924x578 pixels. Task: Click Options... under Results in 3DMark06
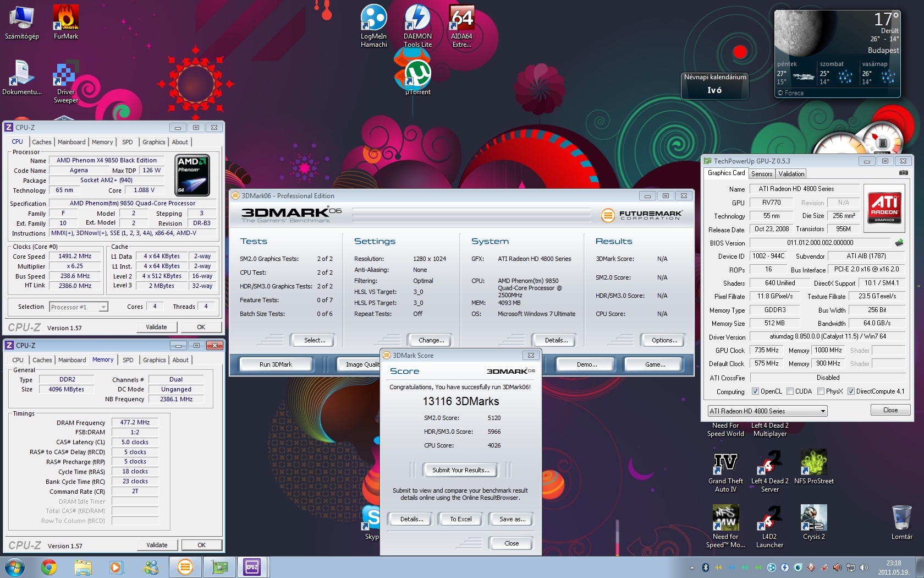tap(664, 340)
